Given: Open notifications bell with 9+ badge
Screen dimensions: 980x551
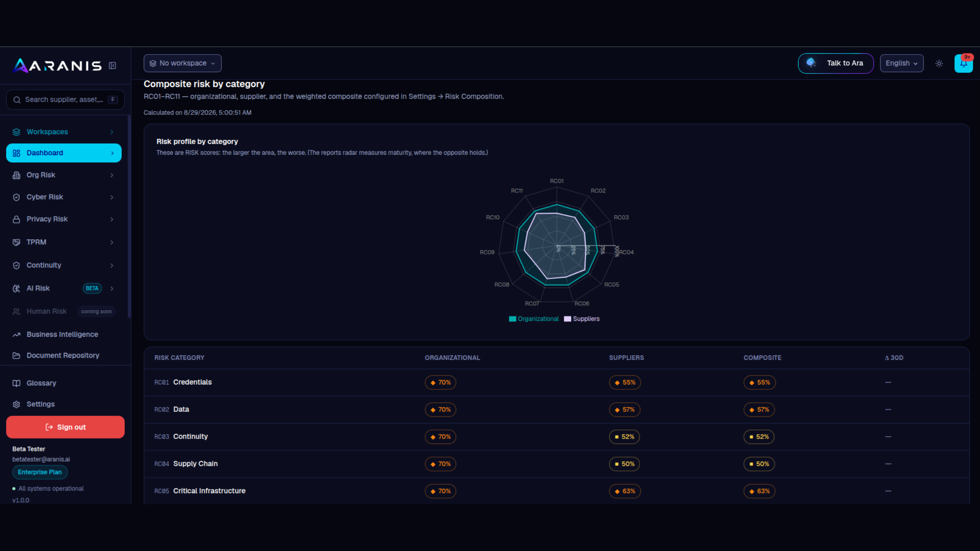Looking at the screenshot, I should [963, 63].
